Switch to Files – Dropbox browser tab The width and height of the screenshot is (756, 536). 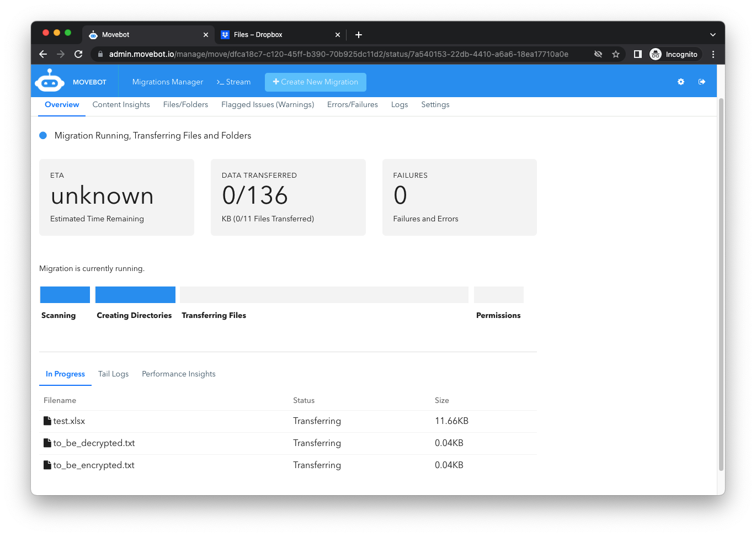[258, 35]
